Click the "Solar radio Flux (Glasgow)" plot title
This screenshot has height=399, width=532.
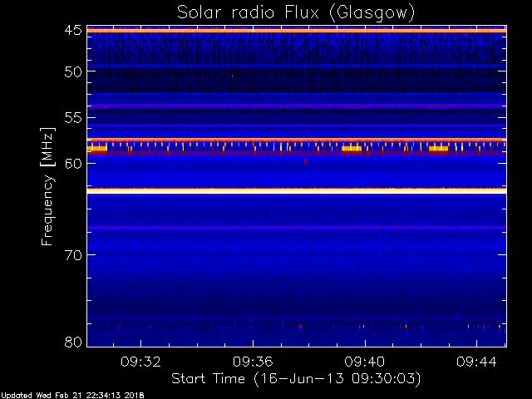295,12
